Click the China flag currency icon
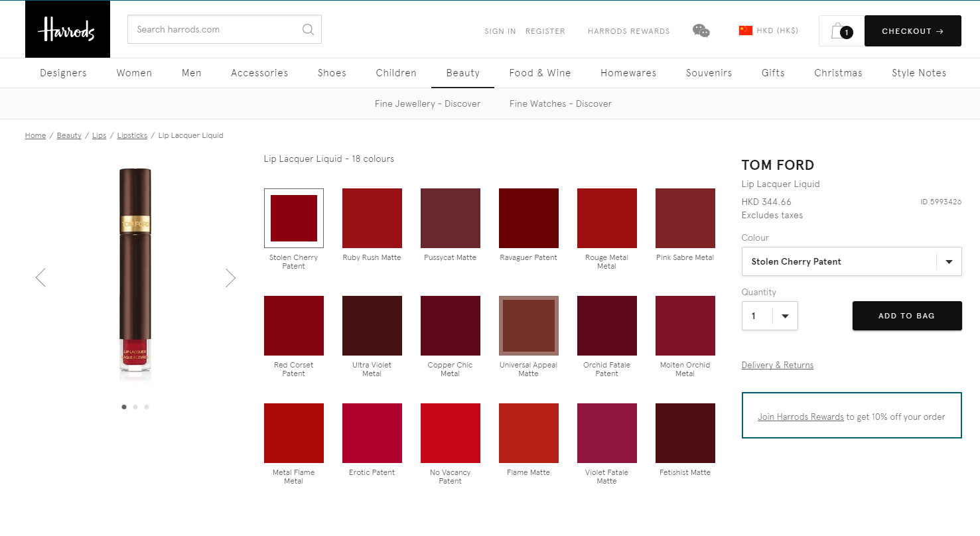Screen dimensions: 980x536 point(746,31)
